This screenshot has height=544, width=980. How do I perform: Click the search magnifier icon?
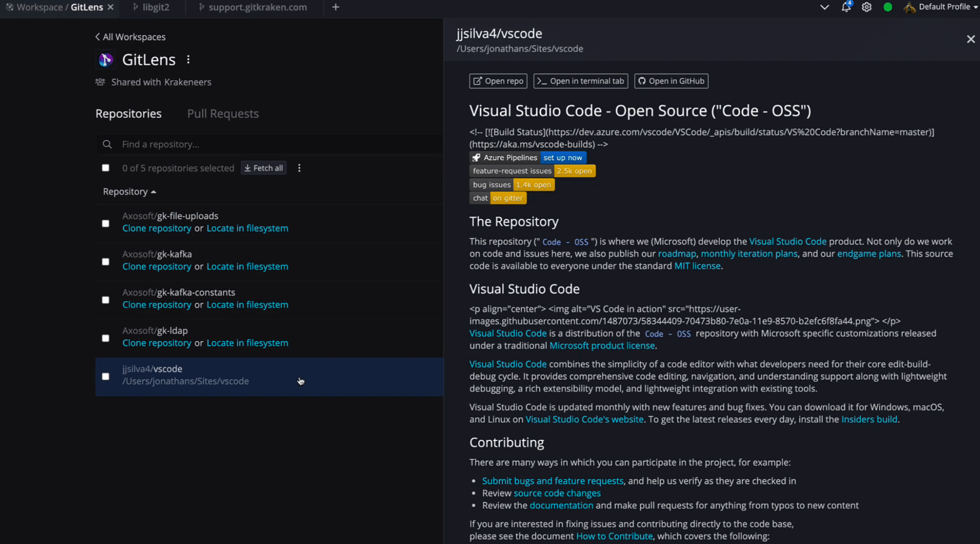click(x=107, y=144)
